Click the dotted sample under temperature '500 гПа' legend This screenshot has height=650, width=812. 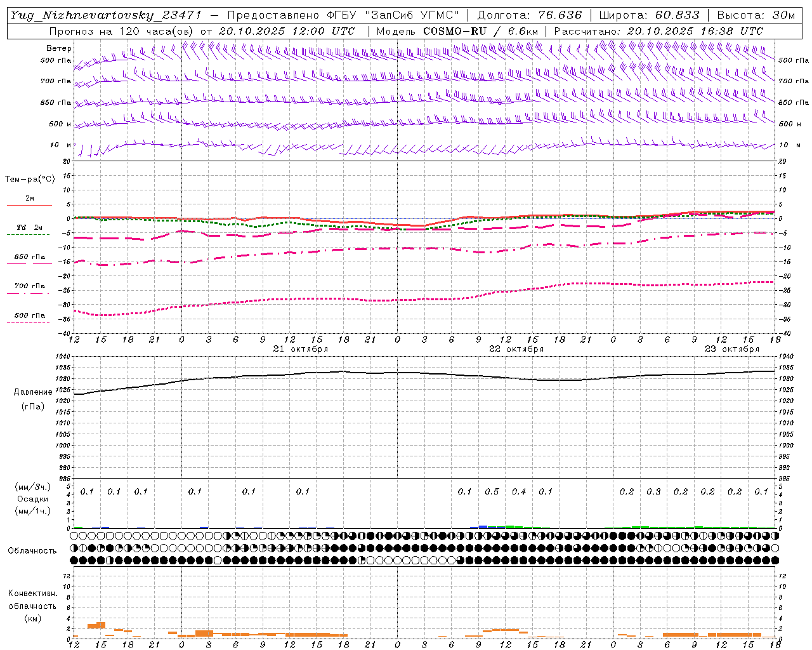(29, 322)
